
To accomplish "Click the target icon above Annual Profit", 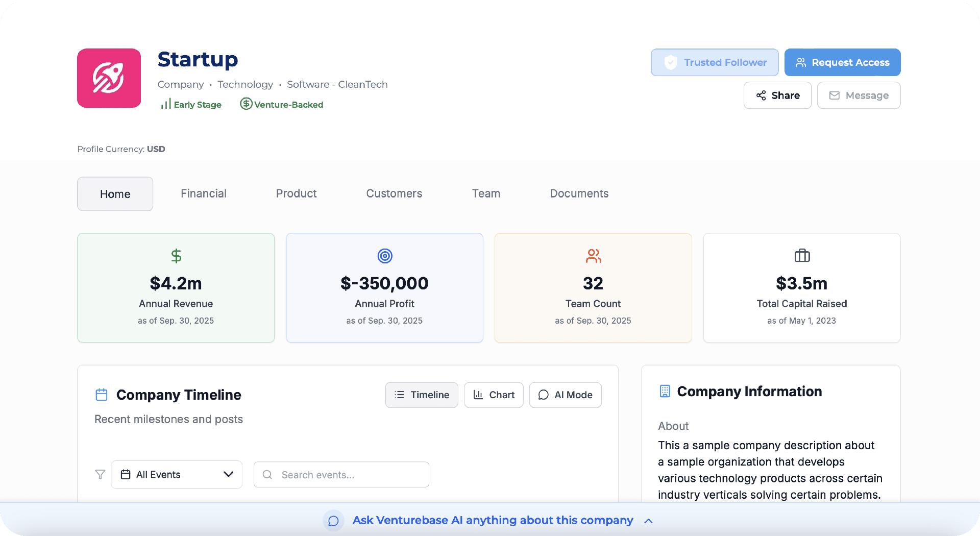I will (384, 256).
